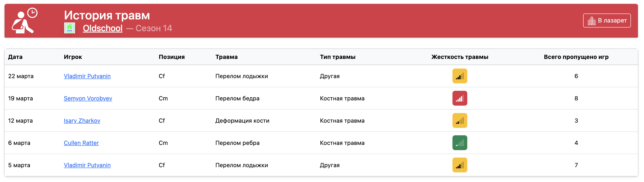Click the Сезон 14 label
The image size is (644, 182).
click(154, 28)
